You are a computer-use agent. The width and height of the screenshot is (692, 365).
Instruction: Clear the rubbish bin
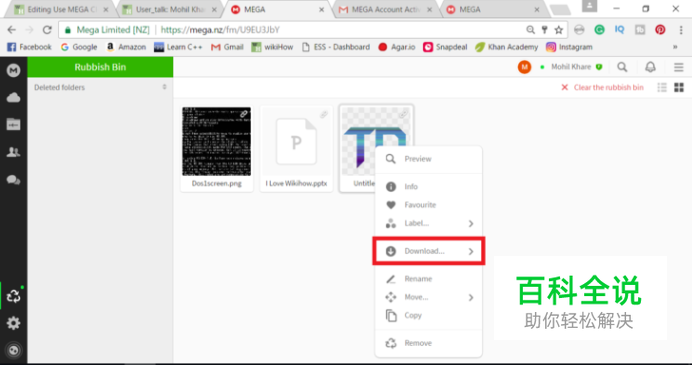click(x=602, y=87)
